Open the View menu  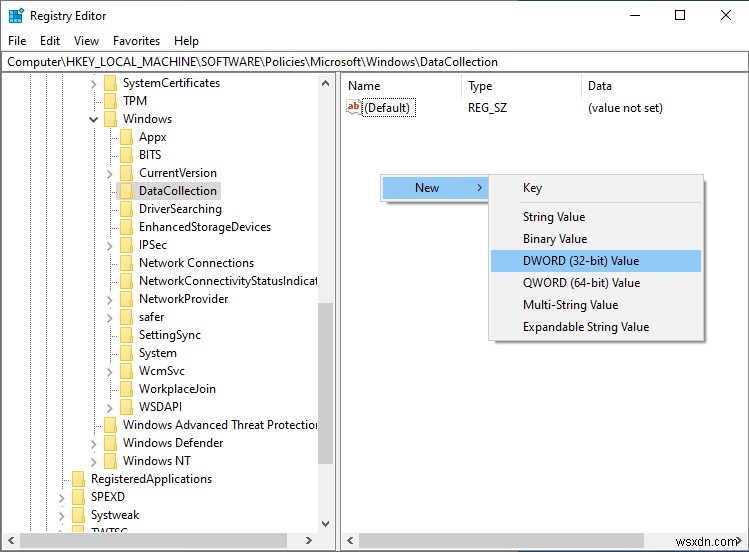tap(86, 41)
